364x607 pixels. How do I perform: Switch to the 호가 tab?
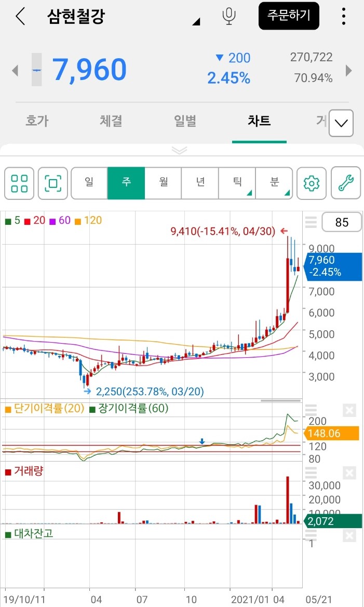coord(37,121)
